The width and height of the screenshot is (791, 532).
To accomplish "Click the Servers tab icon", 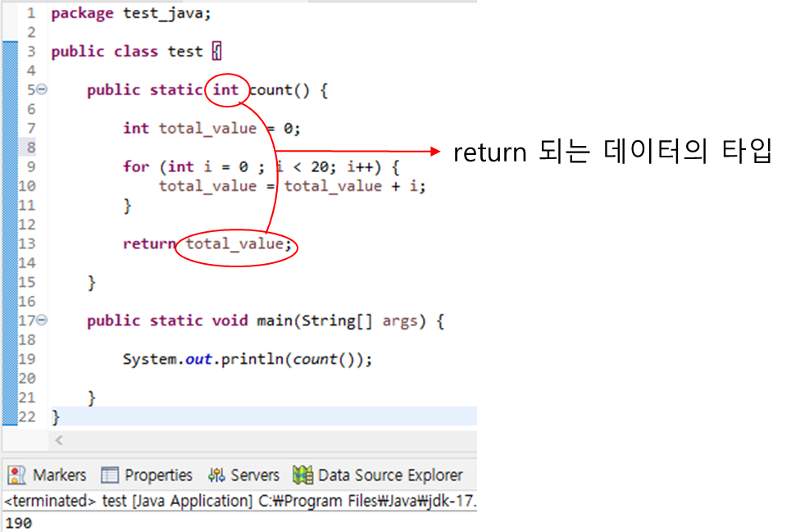I will (x=216, y=475).
